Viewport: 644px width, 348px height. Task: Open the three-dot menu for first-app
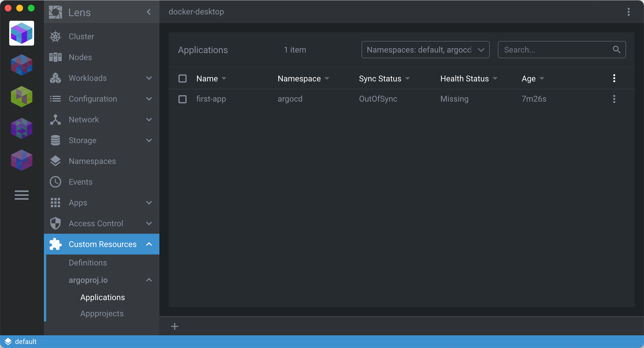point(614,99)
